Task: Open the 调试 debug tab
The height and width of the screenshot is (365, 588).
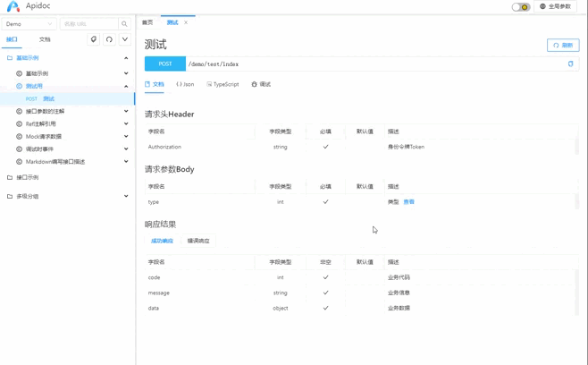Action: [x=261, y=84]
